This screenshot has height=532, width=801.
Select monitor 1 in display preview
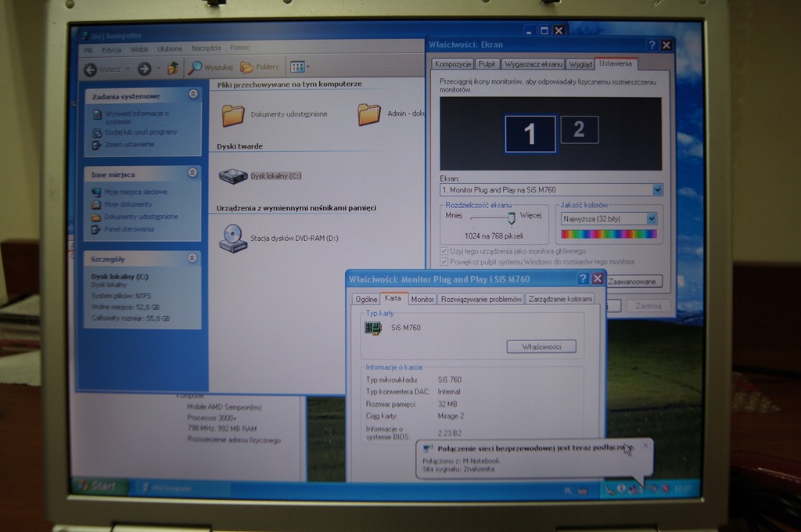point(530,134)
